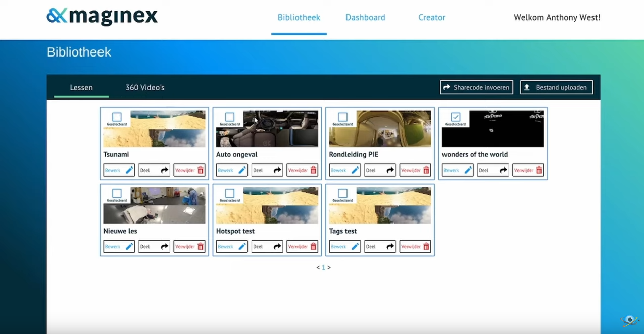Go to previous page with left arrow
The image size is (644, 334).
318,268
